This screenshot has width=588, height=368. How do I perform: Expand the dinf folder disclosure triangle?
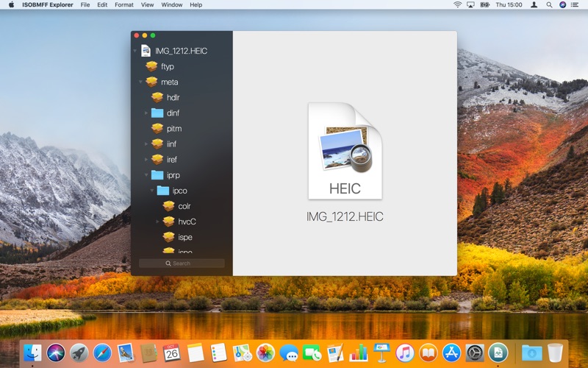click(146, 113)
